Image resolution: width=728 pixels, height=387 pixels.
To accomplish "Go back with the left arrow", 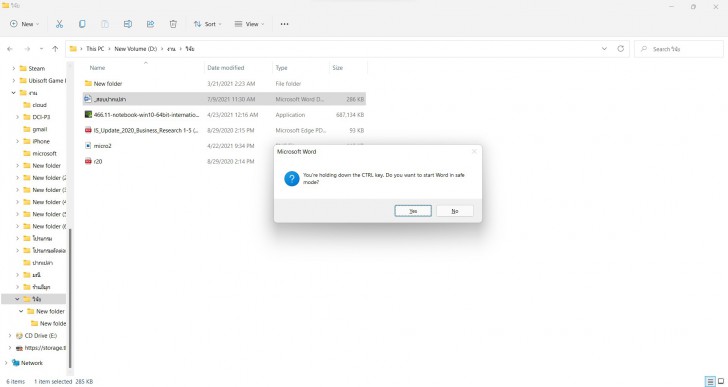I will (10, 49).
